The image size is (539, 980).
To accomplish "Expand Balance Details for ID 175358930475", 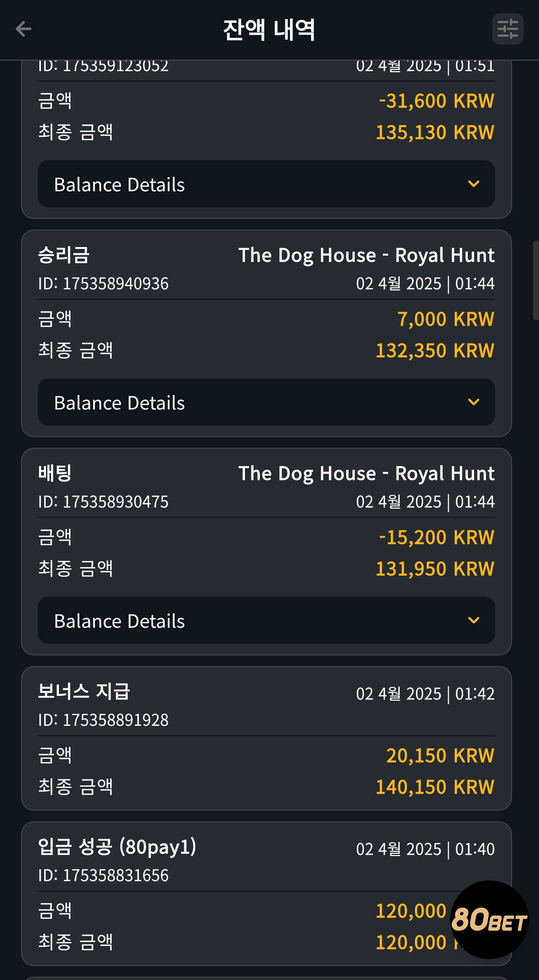I will coord(266,621).
